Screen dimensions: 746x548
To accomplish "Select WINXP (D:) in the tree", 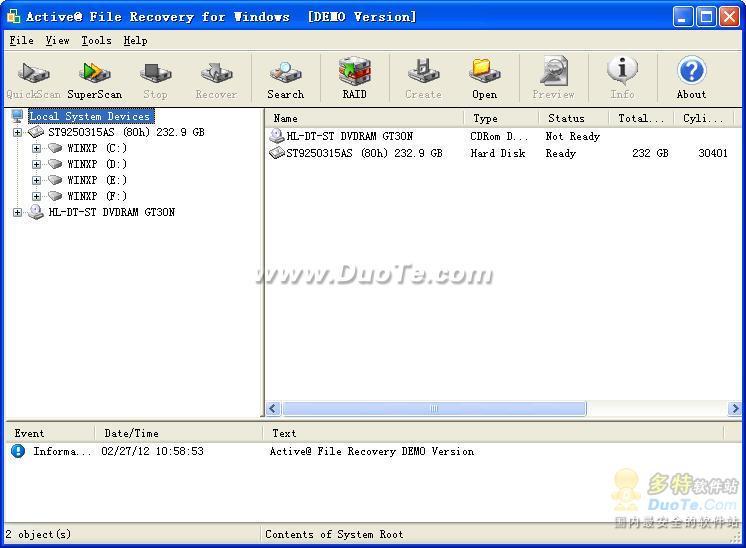I will (x=97, y=164).
